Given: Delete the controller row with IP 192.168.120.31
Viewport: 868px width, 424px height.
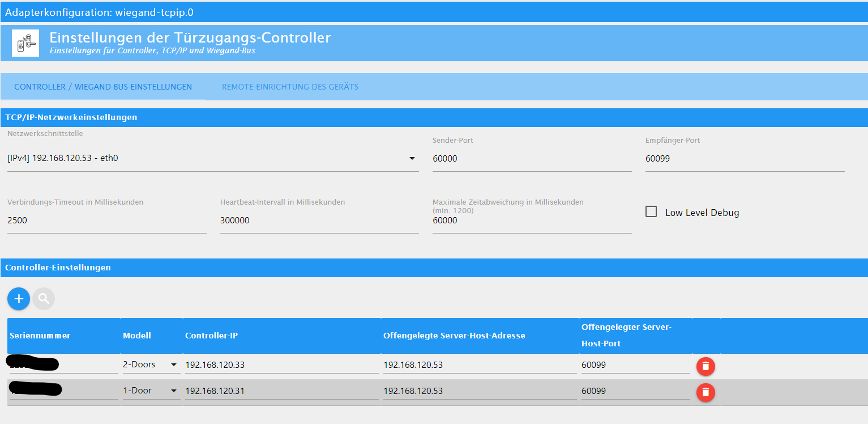Looking at the screenshot, I should coord(705,392).
